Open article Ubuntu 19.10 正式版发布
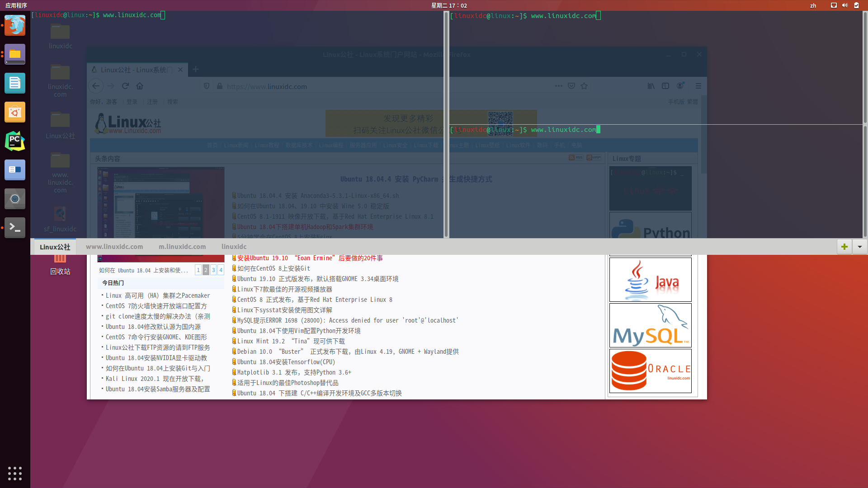Viewport: 868px width, 488px height. 318,279
